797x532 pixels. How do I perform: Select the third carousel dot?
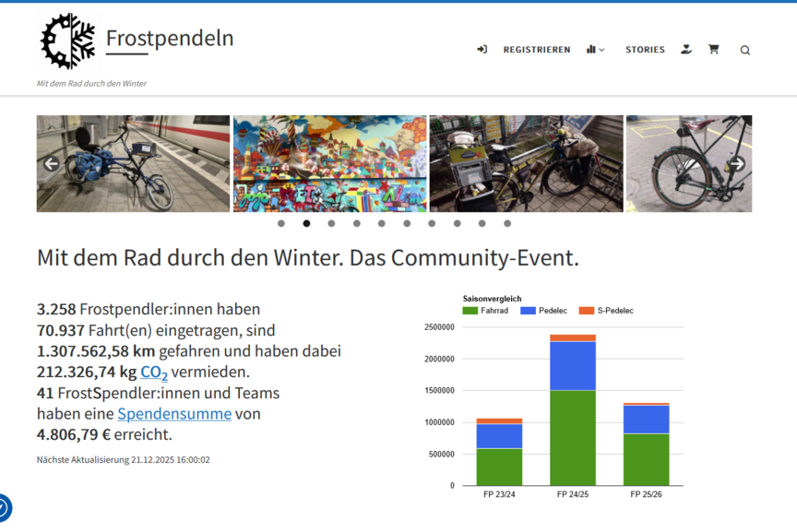(x=331, y=223)
